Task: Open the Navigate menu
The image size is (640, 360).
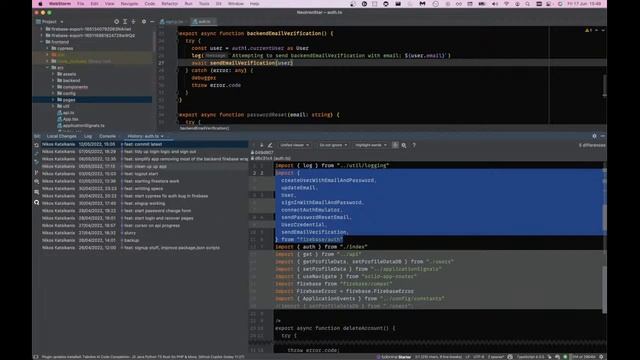Action: pos(129,4)
